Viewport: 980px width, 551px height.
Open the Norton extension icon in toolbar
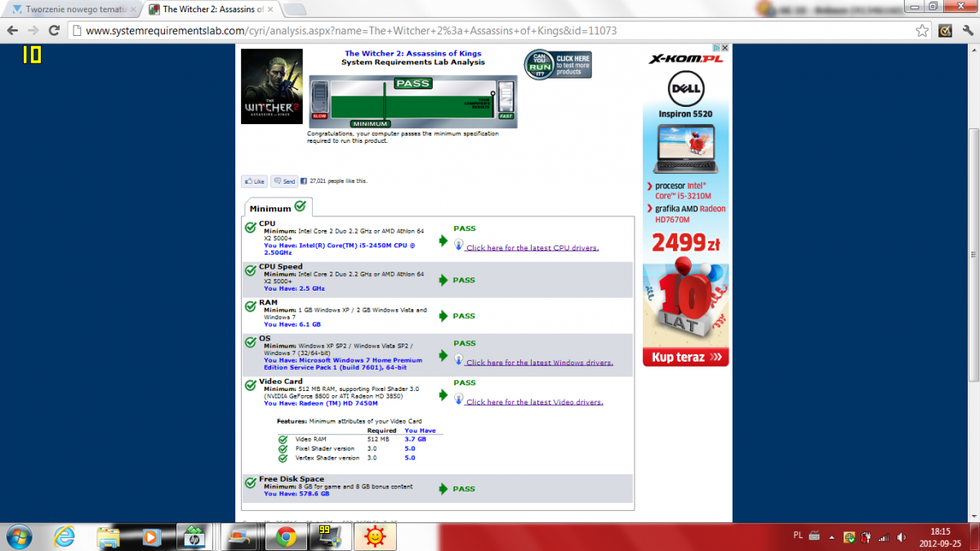[x=945, y=31]
